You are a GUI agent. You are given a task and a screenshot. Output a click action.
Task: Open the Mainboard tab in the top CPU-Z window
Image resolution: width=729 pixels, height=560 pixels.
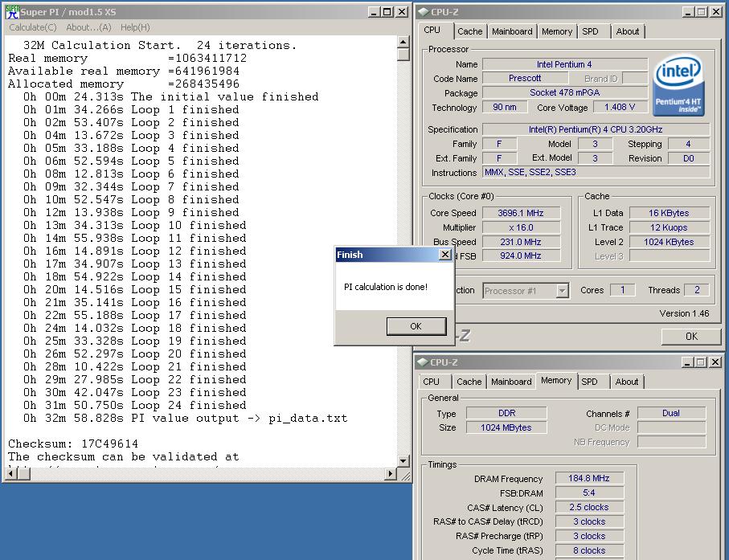point(512,31)
